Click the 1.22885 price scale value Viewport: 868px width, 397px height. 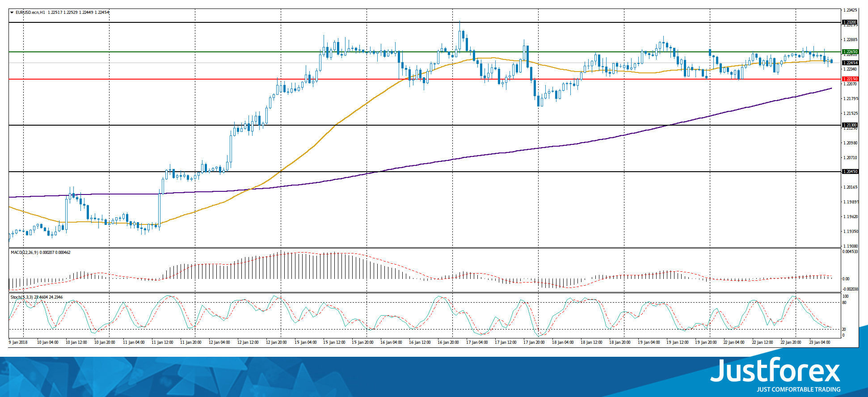tap(850, 40)
